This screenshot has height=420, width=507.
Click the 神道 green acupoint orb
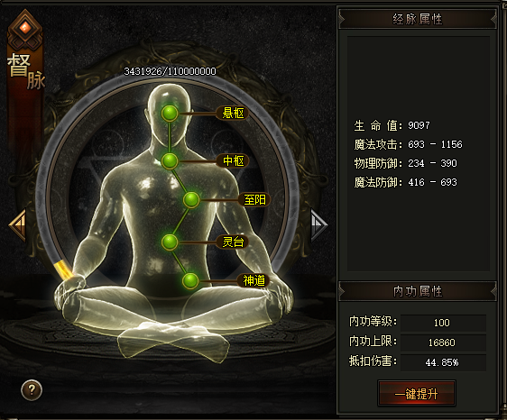[190, 281]
